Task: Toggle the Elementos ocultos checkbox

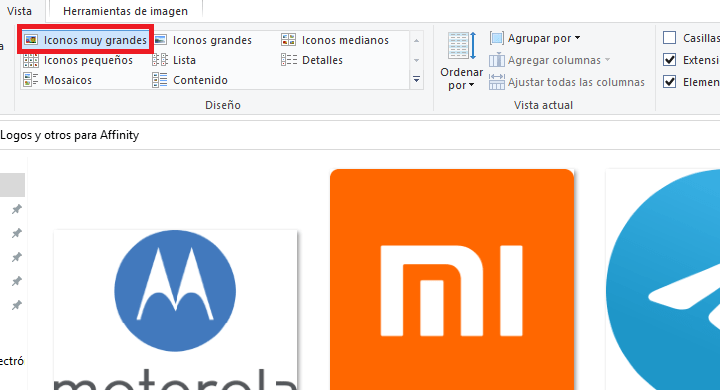Action: tap(669, 82)
